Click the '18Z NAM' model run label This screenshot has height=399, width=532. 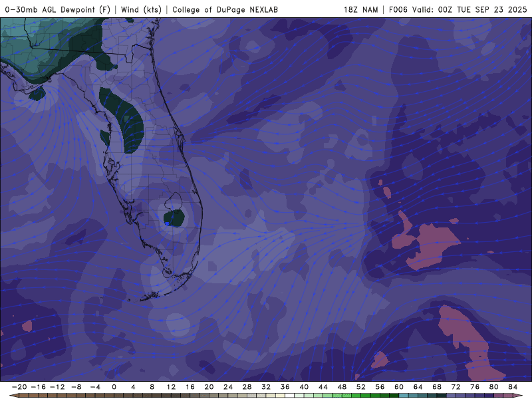click(360, 9)
